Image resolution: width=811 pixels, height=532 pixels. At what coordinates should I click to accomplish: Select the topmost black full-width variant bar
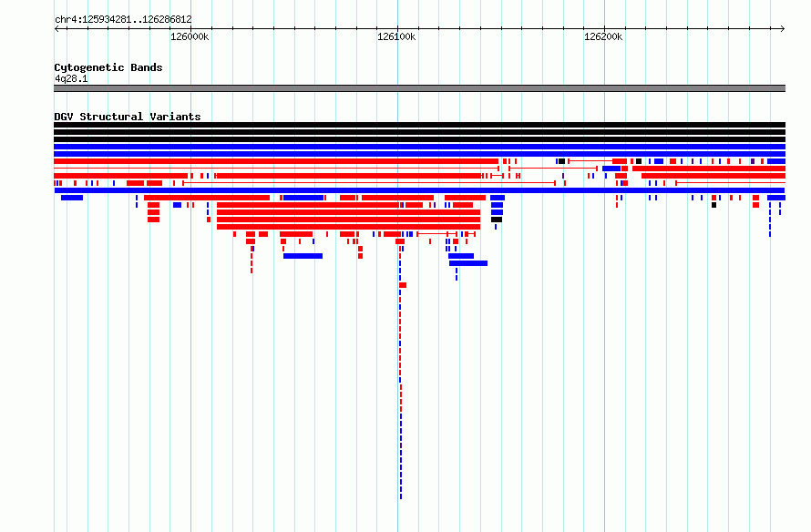coord(419,125)
